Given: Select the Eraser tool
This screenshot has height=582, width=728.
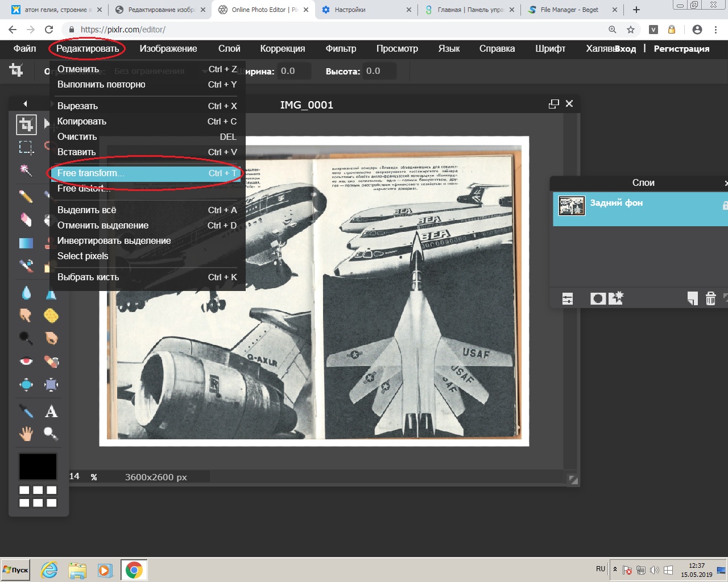Looking at the screenshot, I should 26,219.
